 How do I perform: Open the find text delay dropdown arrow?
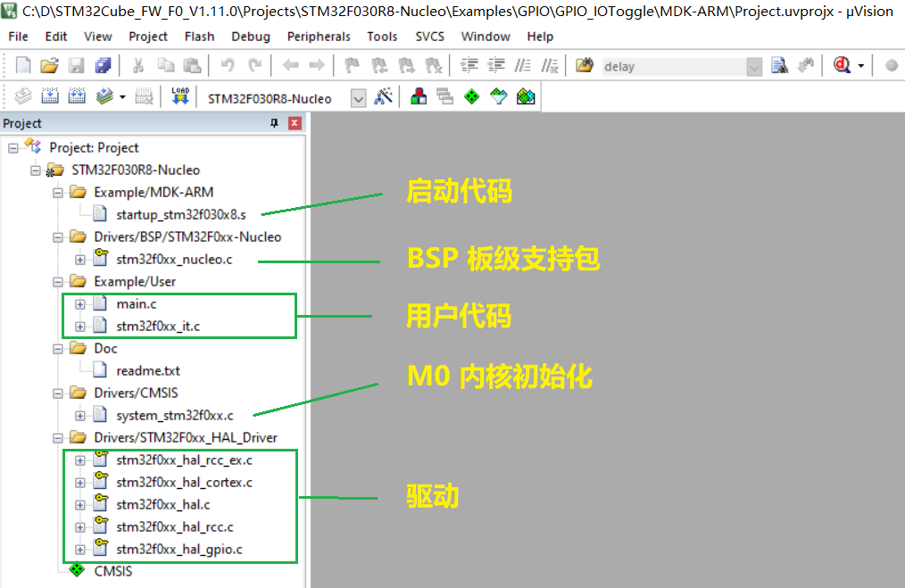point(754,67)
